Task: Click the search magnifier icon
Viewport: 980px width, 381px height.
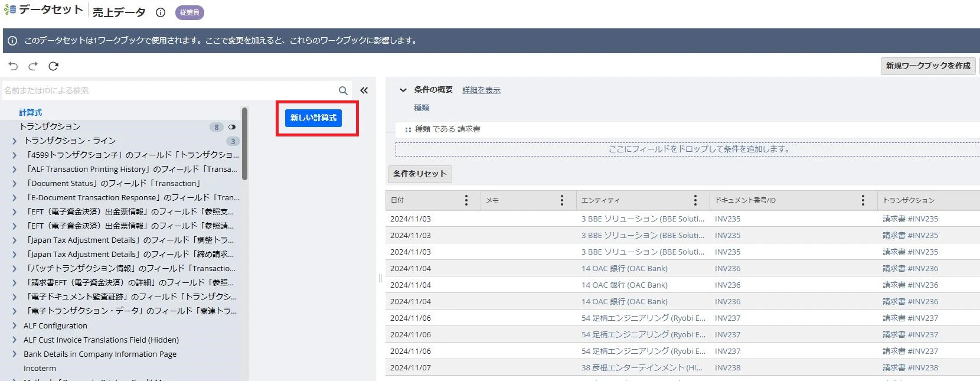Action: click(343, 90)
